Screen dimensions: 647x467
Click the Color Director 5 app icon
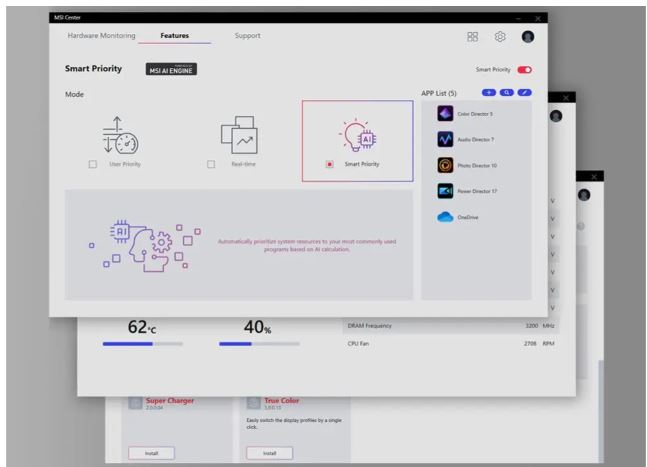click(x=445, y=113)
